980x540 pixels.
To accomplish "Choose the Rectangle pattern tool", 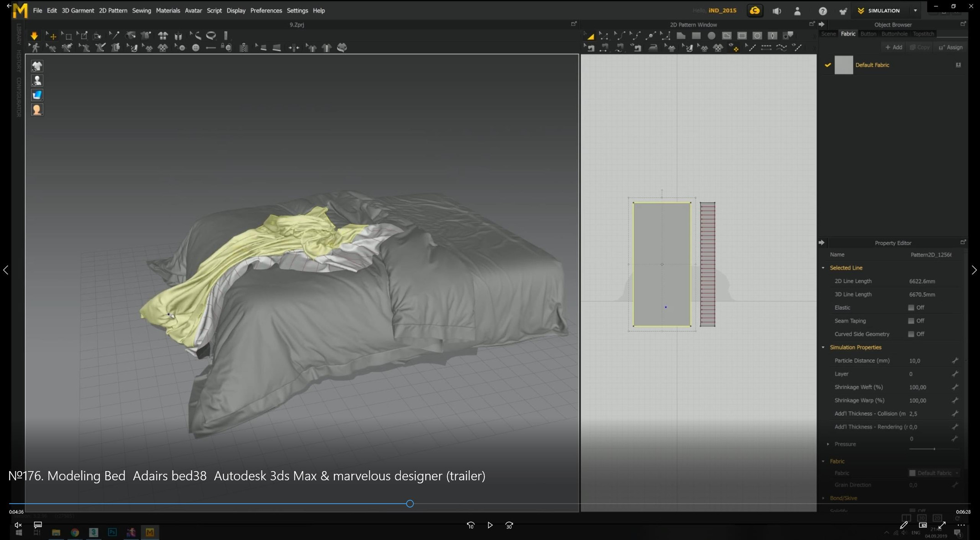I will pos(696,36).
